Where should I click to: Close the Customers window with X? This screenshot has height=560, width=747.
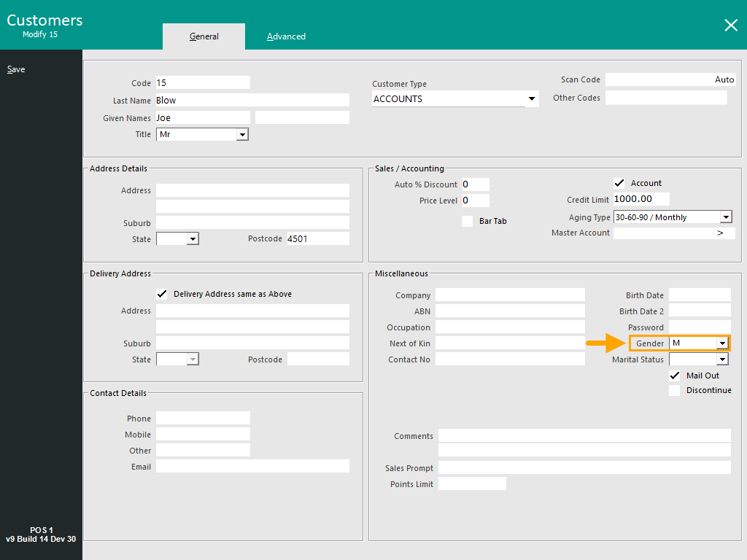pos(730,26)
